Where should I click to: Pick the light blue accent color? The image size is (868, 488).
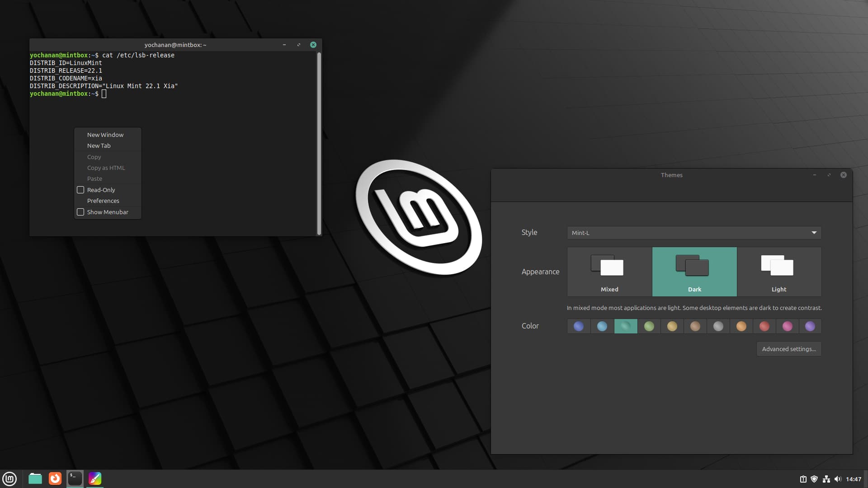[602, 326]
